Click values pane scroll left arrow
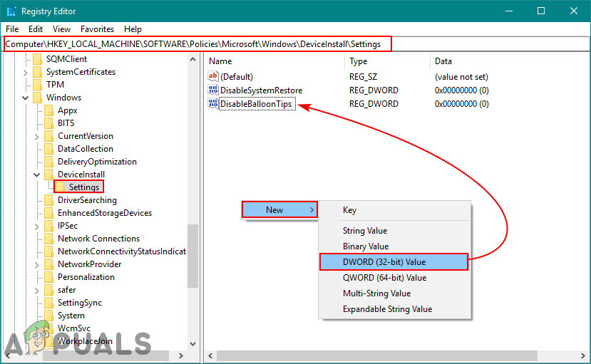The image size is (591, 364). 210,355
